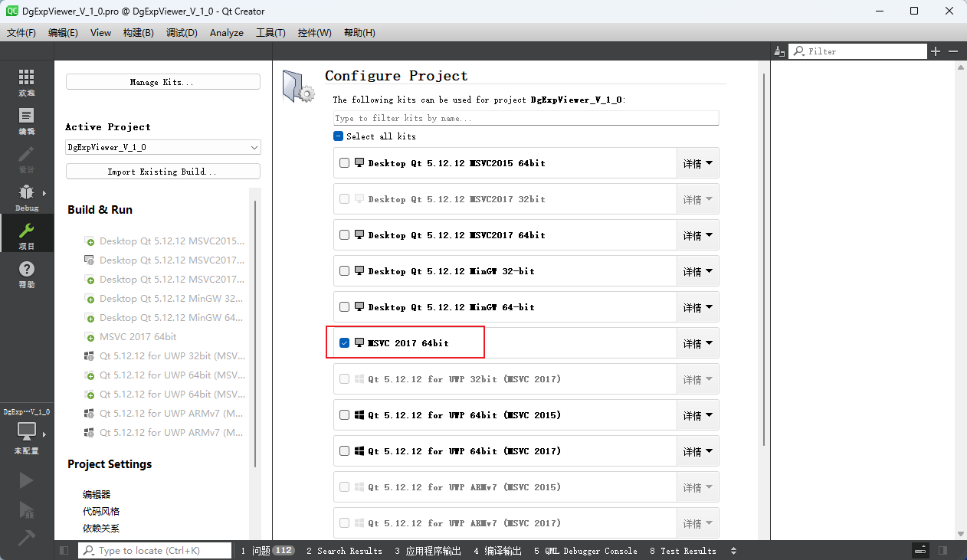Image resolution: width=967 pixels, height=560 pixels.
Task: Toggle left sidebar visibility icon
Action: [x=64, y=551]
